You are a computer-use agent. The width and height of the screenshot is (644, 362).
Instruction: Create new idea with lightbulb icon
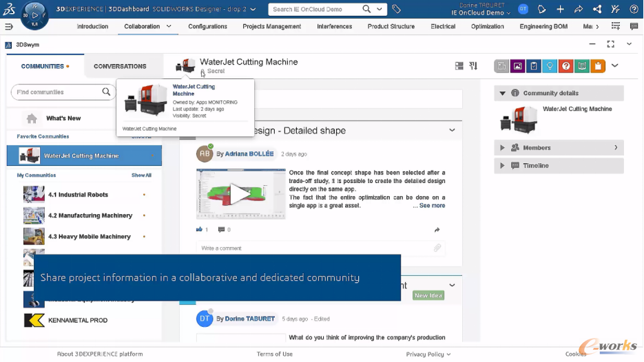(550, 65)
